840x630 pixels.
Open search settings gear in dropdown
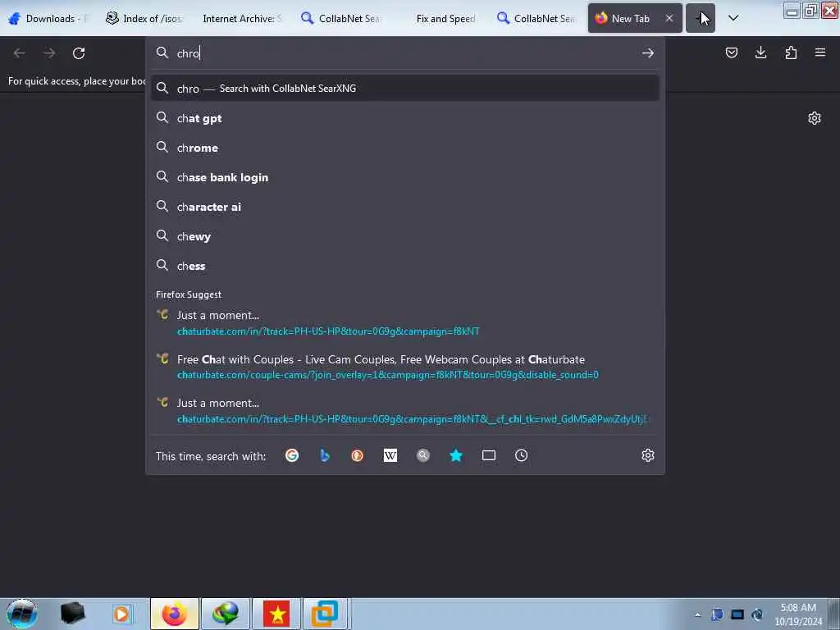(x=648, y=455)
